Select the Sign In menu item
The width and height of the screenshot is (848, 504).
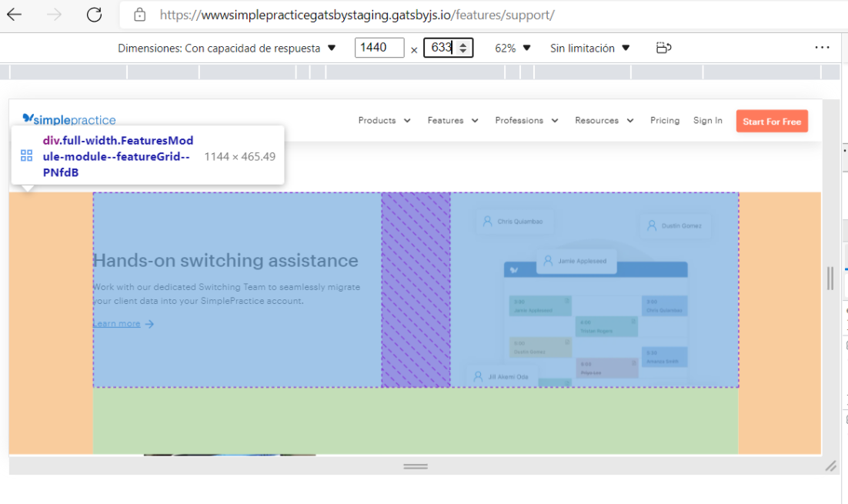pyautogui.click(x=708, y=120)
